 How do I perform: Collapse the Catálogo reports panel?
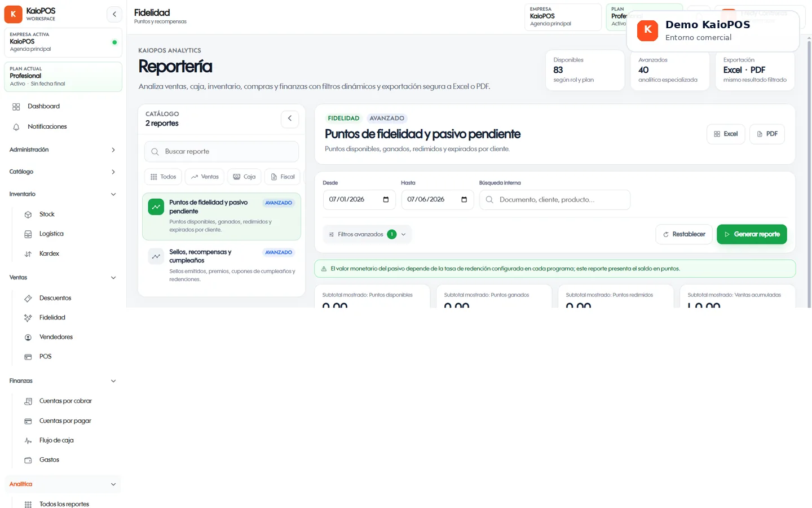[x=290, y=119]
